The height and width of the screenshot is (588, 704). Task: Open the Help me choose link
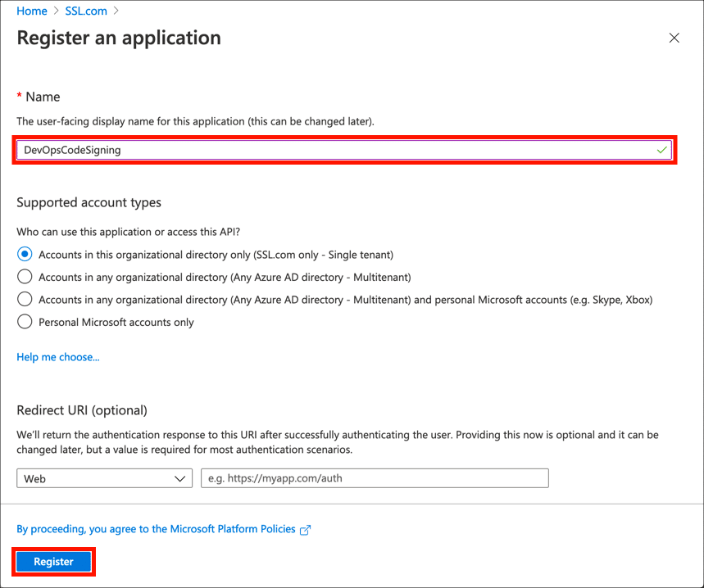pyautogui.click(x=58, y=357)
